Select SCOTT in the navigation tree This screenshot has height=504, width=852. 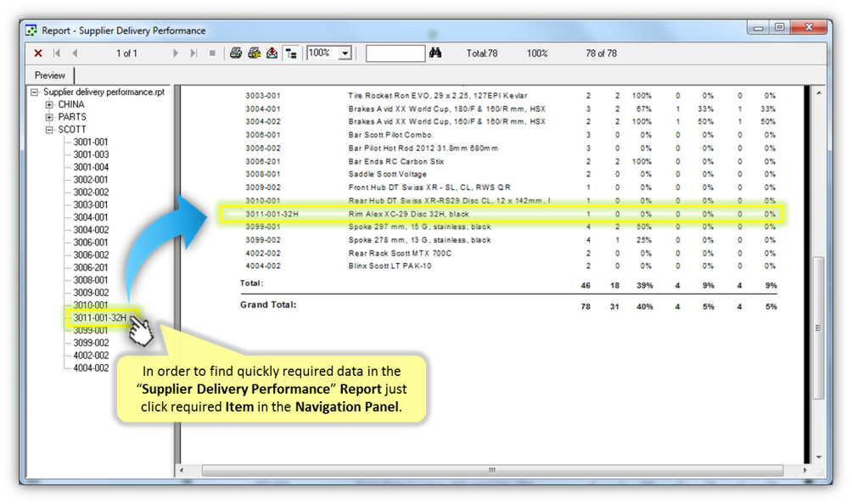pyautogui.click(x=72, y=130)
